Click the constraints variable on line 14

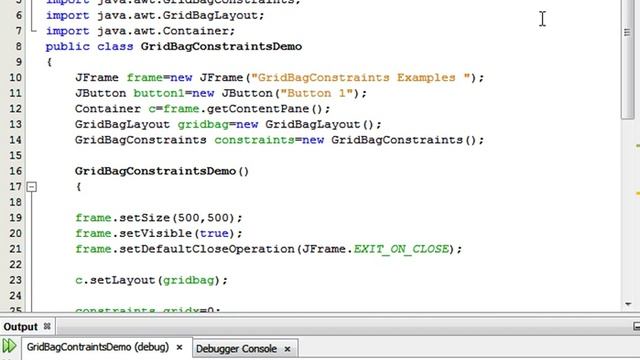tap(254, 140)
